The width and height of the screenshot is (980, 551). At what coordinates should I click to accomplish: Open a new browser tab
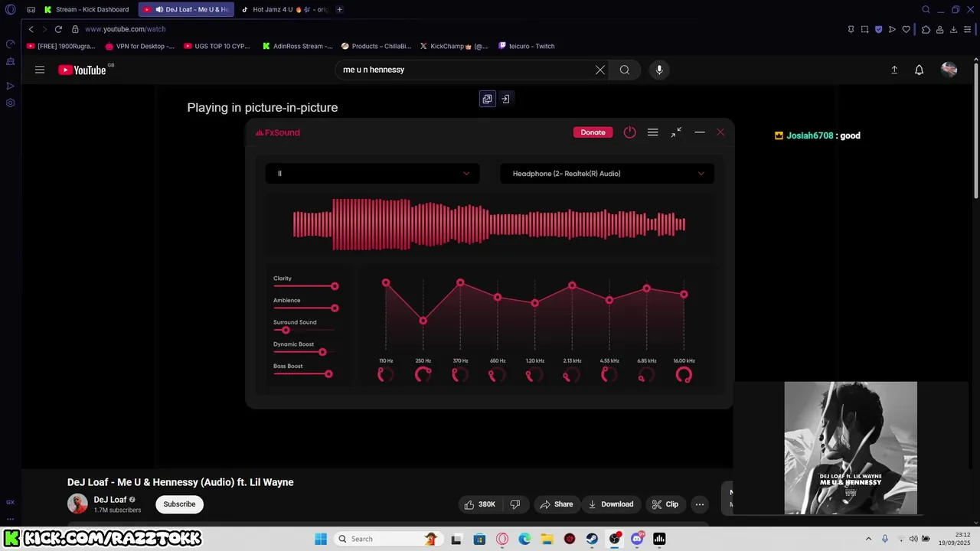(339, 10)
